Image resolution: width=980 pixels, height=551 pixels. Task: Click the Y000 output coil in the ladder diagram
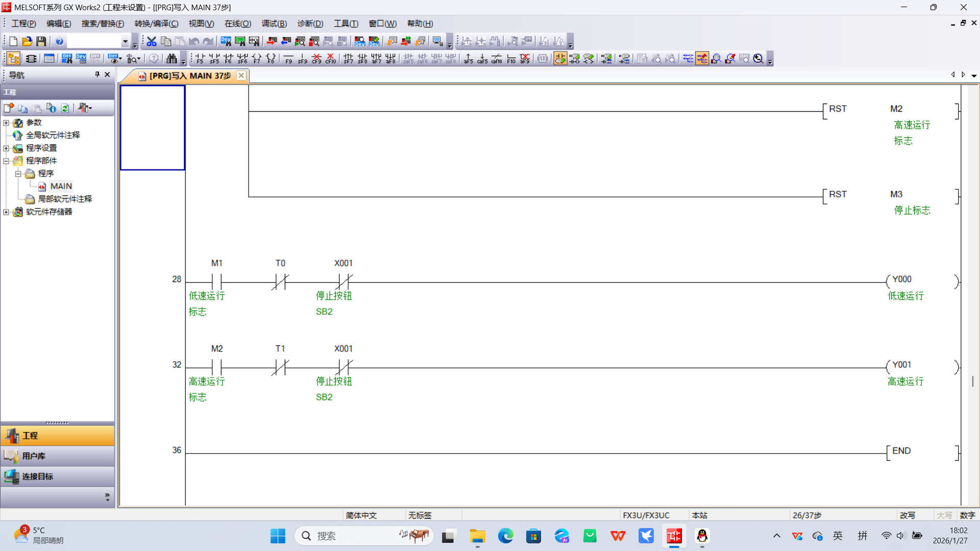coord(901,280)
